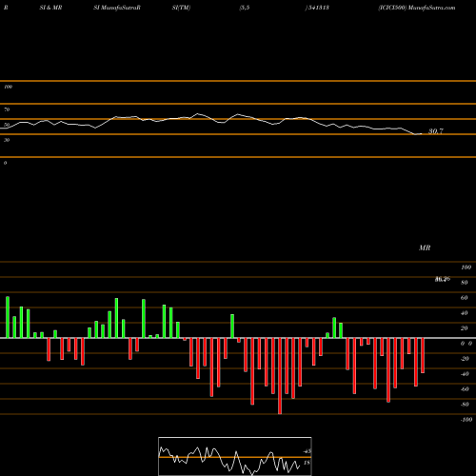Click the RSI axis label 30
The image size is (476, 476).
click(x=7, y=140)
